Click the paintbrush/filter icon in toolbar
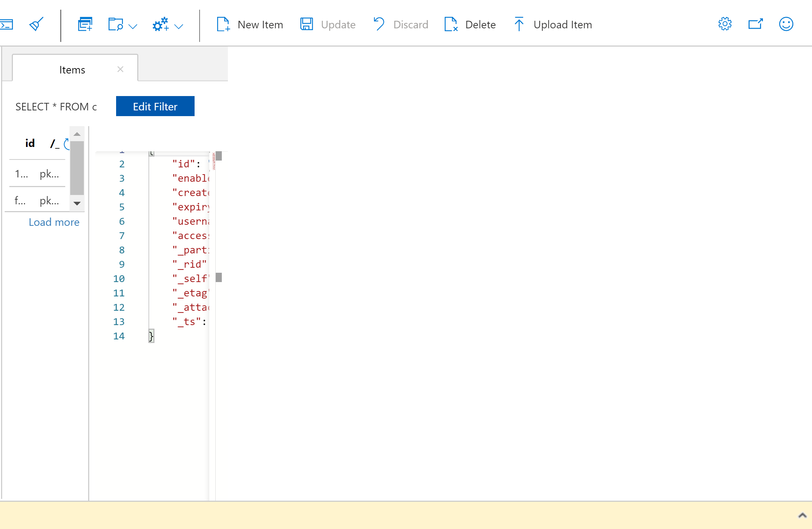 [x=37, y=24]
